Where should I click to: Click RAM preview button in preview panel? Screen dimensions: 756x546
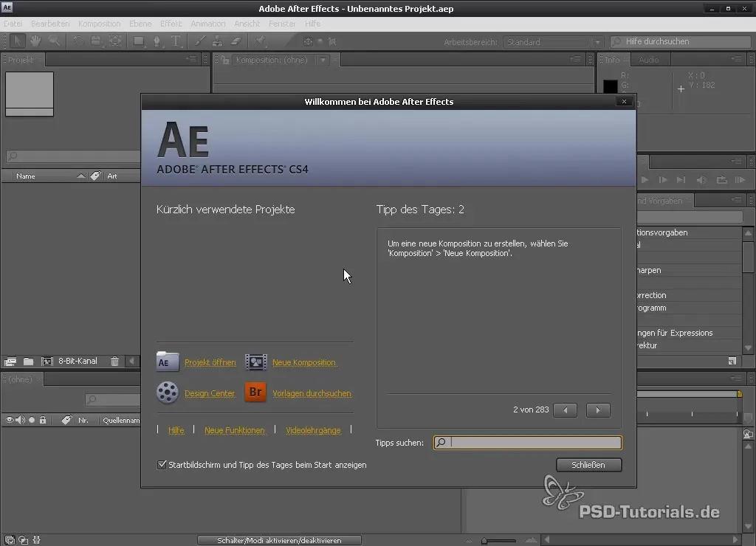point(740,180)
